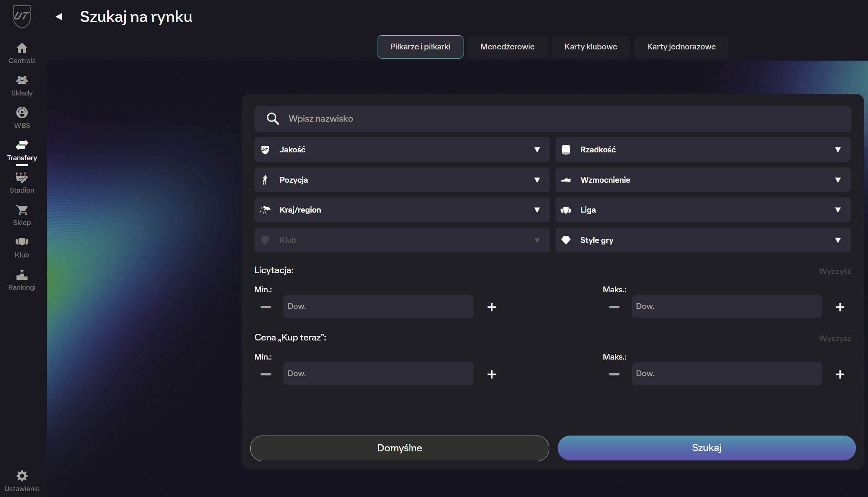Decrease Licytacja Min. with minus
This screenshot has width=868, height=497.
point(266,307)
